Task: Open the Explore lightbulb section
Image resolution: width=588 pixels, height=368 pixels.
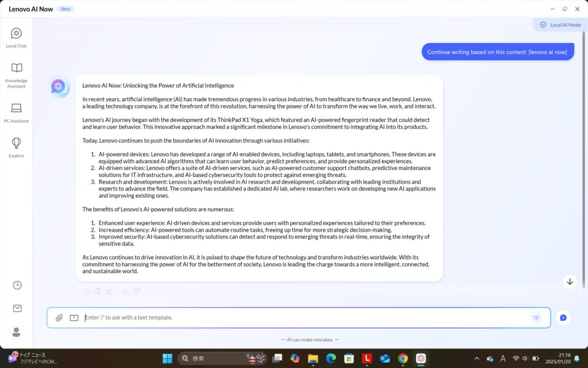Action: [16, 147]
